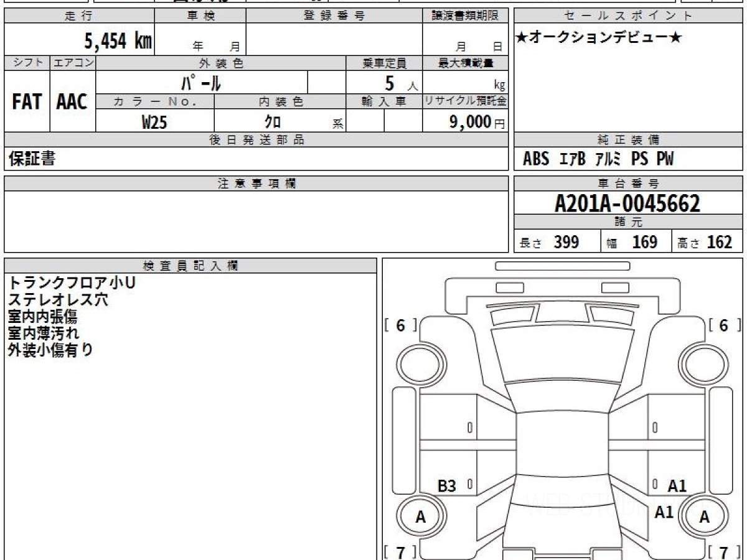Click the AAC air conditioner cell
The width and height of the screenshot is (747, 560).
[72, 102]
